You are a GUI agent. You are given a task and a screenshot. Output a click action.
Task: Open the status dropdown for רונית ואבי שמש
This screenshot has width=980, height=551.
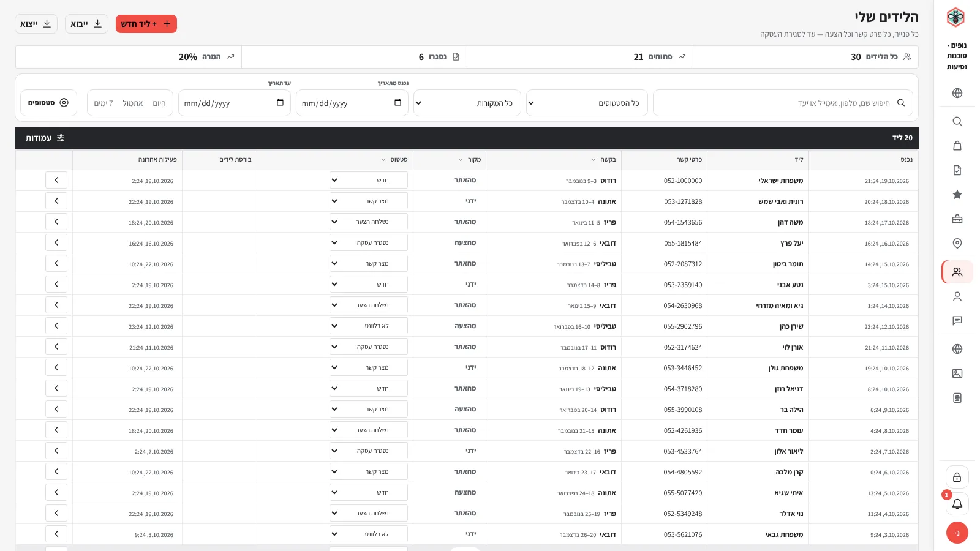[369, 201]
